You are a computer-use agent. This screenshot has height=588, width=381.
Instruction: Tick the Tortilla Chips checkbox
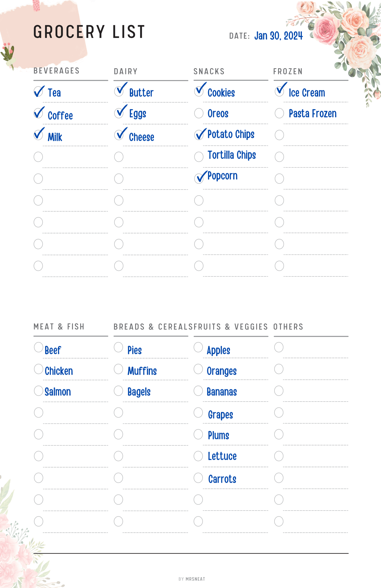[199, 157]
